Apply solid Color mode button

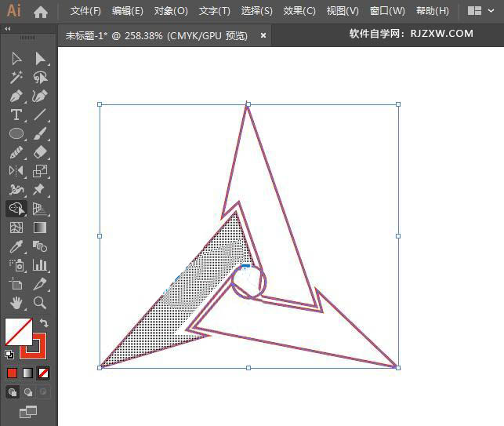click(x=13, y=373)
